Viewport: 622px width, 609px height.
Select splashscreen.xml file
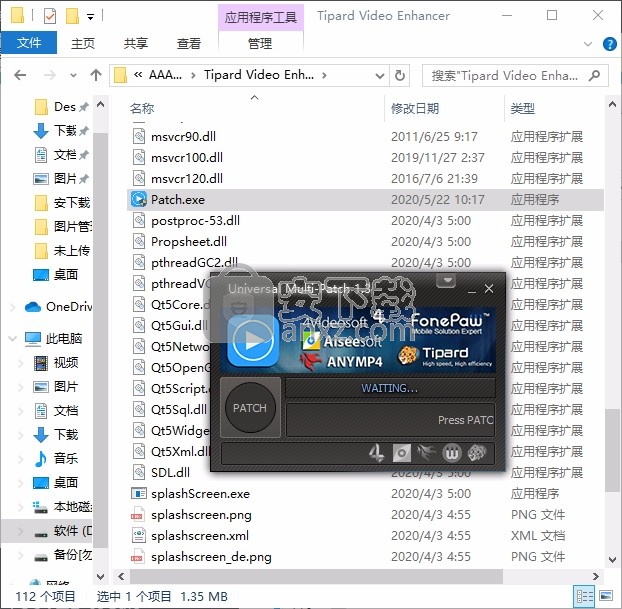click(x=200, y=536)
